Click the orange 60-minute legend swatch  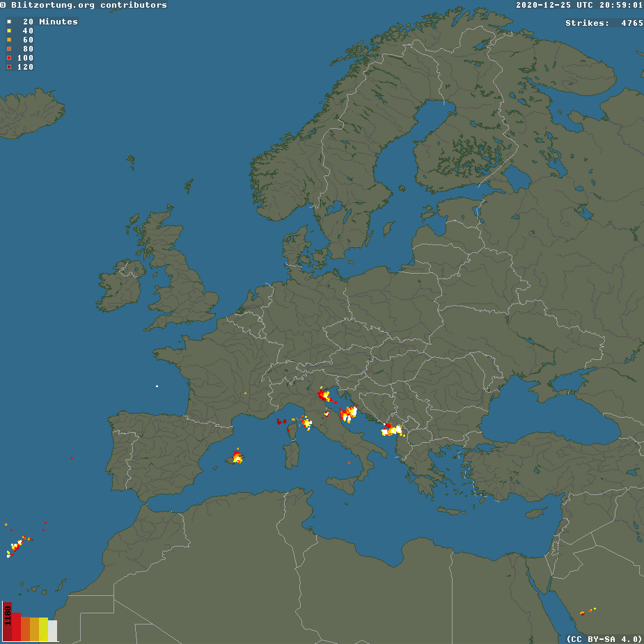click(9, 40)
